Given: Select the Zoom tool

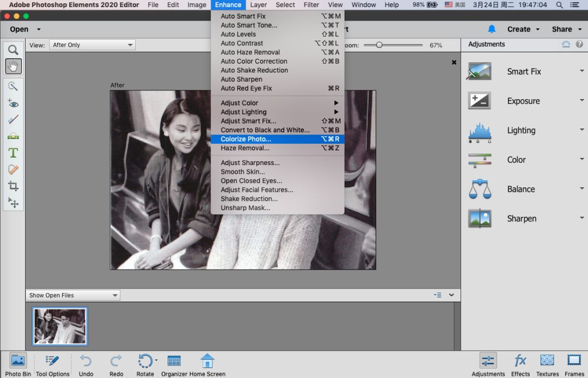Looking at the screenshot, I should (x=13, y=50).
